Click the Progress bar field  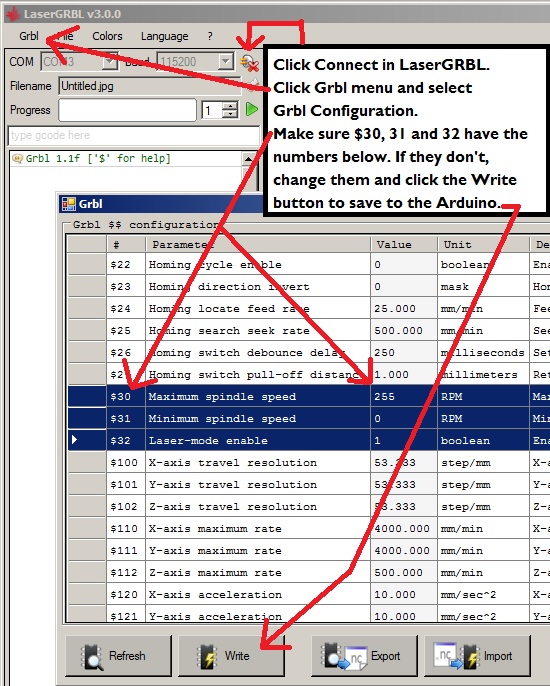127,110
